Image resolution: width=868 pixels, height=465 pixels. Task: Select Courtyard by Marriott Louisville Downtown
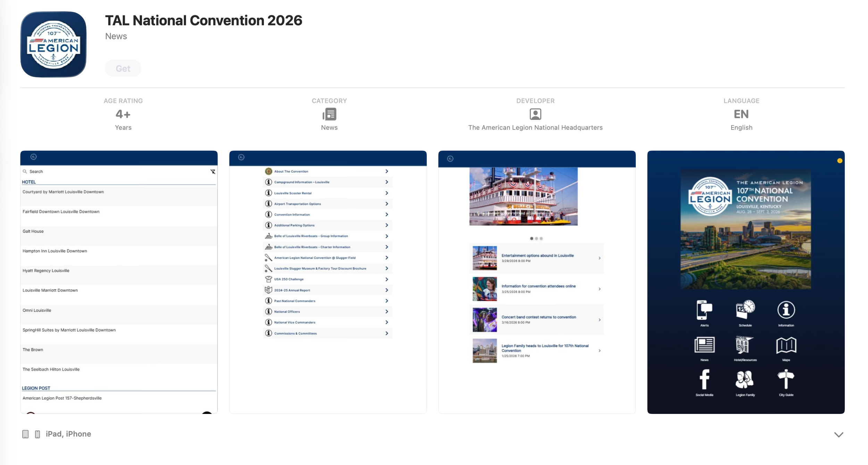[x=119, y=197]
